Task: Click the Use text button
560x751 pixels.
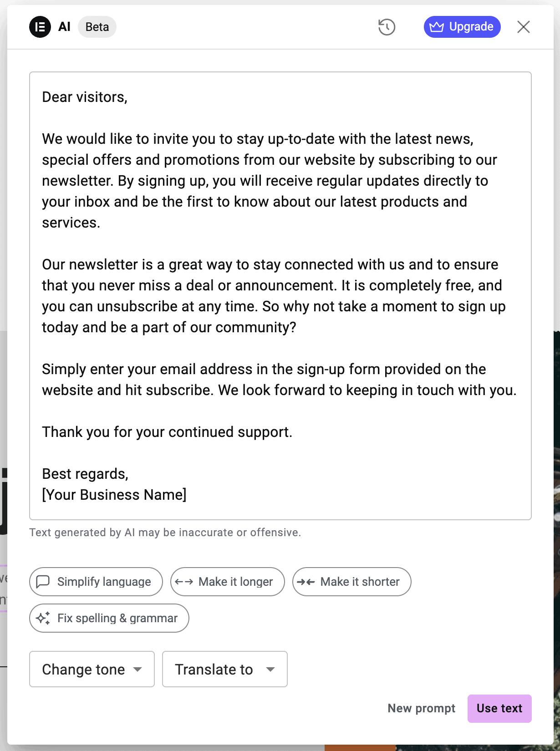Action: (x=499, y=708)
